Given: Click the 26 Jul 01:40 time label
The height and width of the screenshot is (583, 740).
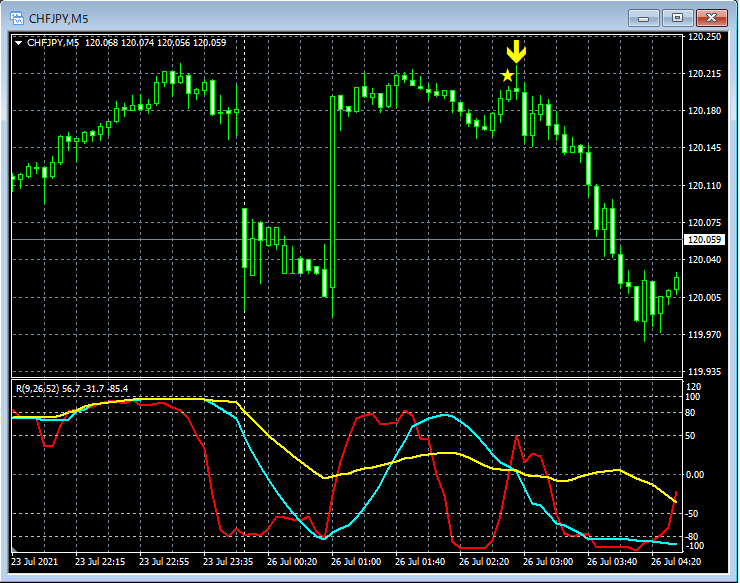Looking at the screenshot, I should [420, 562].
